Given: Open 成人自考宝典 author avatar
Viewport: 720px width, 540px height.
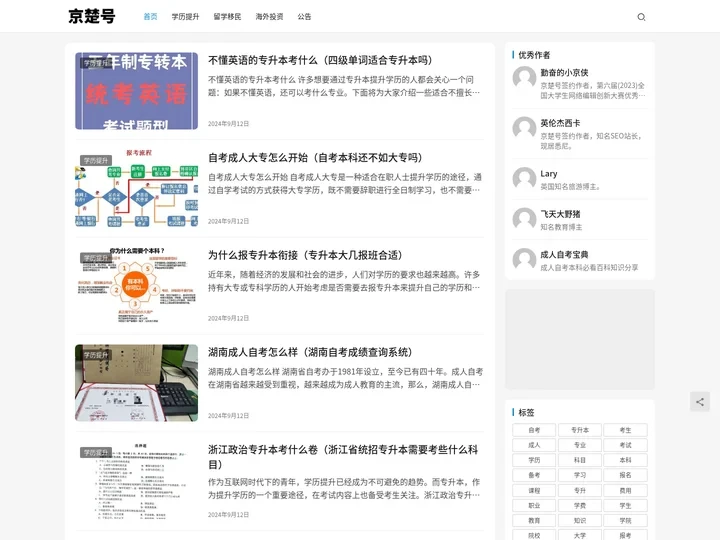Looking at the screenshot, I should (x=524, y=259).
